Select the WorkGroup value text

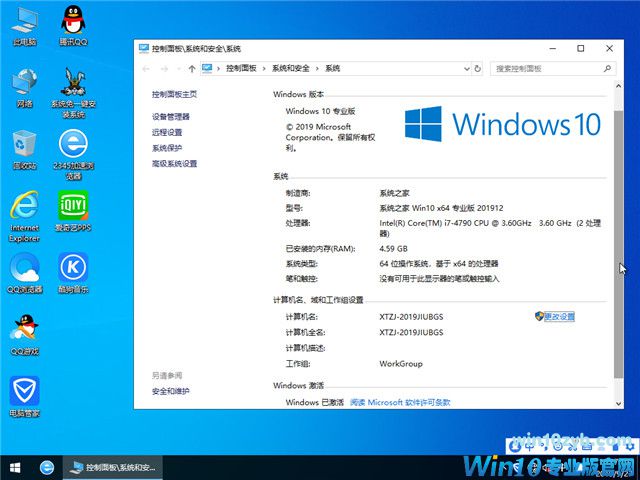coord(401,364)
